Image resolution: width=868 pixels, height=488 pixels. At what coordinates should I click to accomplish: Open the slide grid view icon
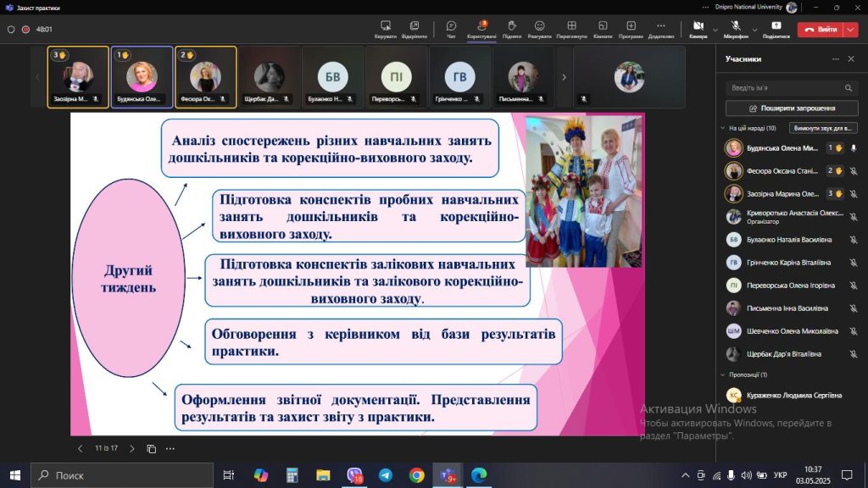(151, 449)
